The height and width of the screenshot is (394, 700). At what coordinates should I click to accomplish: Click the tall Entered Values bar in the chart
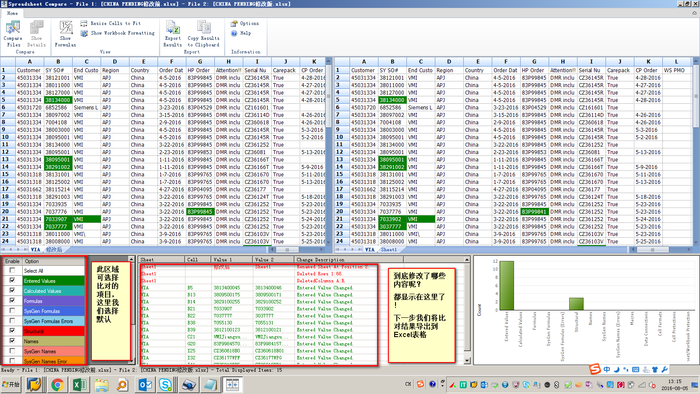(x=507, y=286)
